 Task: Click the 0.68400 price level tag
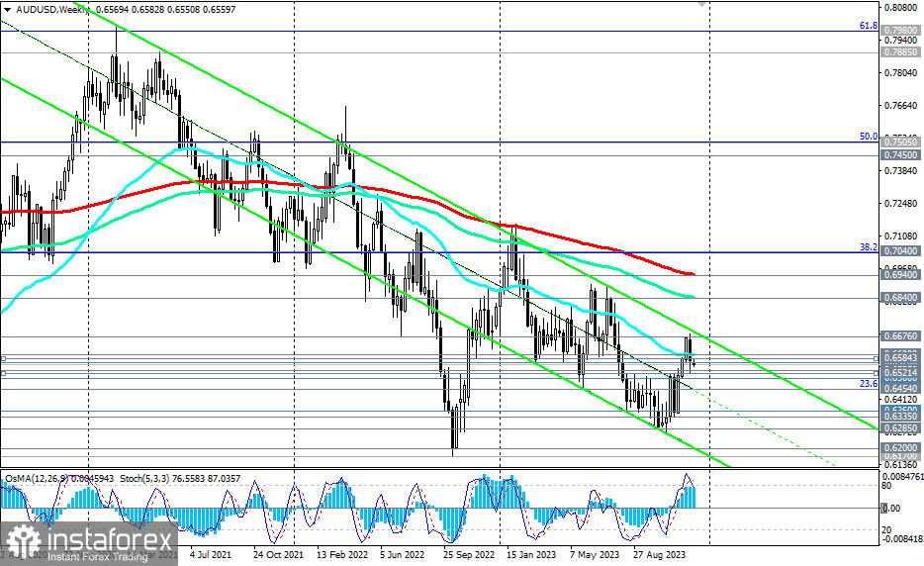pyautogui.click(x=900, y=298)
